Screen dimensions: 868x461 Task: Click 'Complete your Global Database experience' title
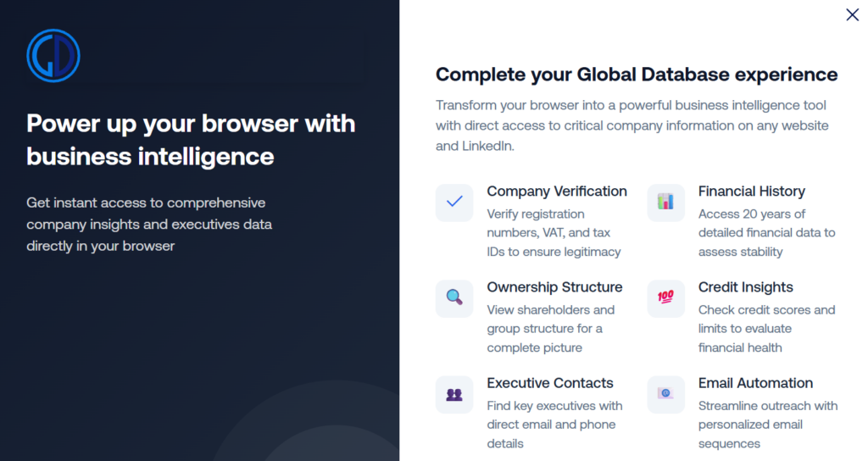tap(637, 75)
